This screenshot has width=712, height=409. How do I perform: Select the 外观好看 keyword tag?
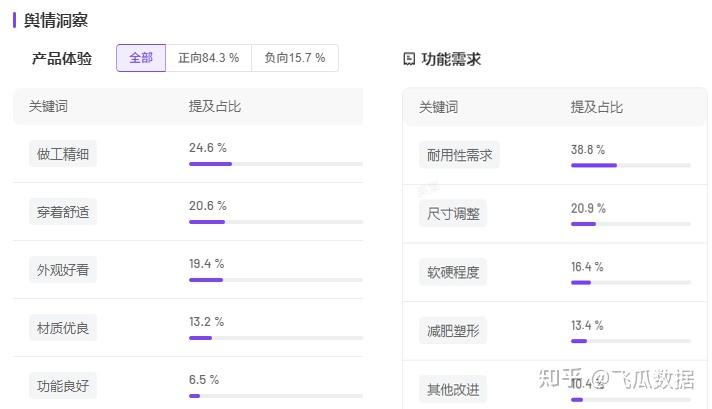click(63, 270)
